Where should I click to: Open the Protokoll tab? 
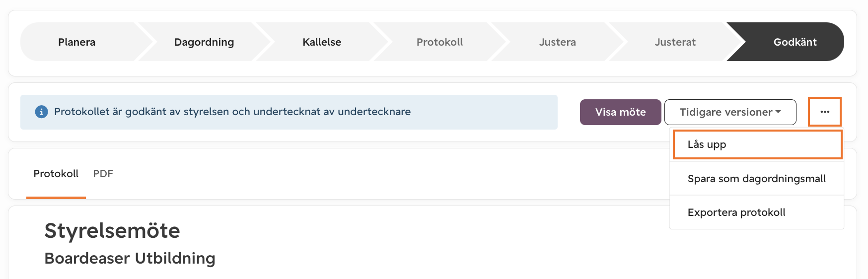[56, 174]
